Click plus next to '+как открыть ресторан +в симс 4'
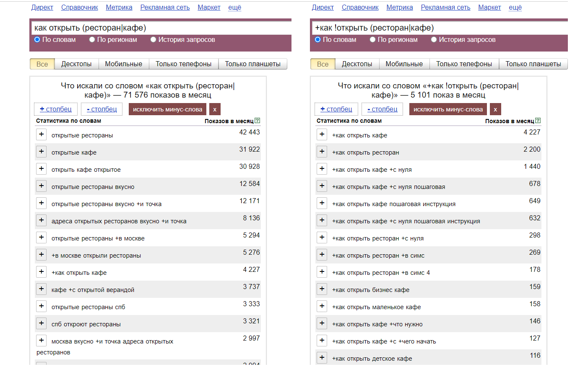 point(322,272)
